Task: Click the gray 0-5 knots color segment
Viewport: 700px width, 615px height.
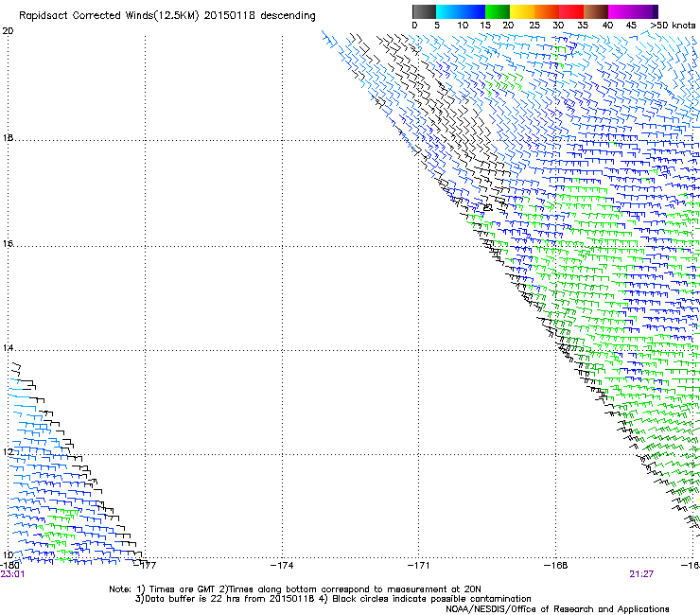Action: coord(424,11)
